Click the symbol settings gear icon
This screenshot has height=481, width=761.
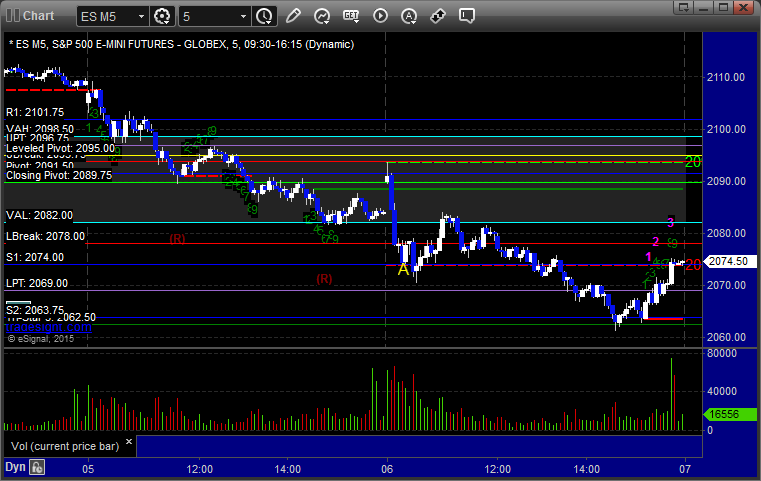(163, 17)
